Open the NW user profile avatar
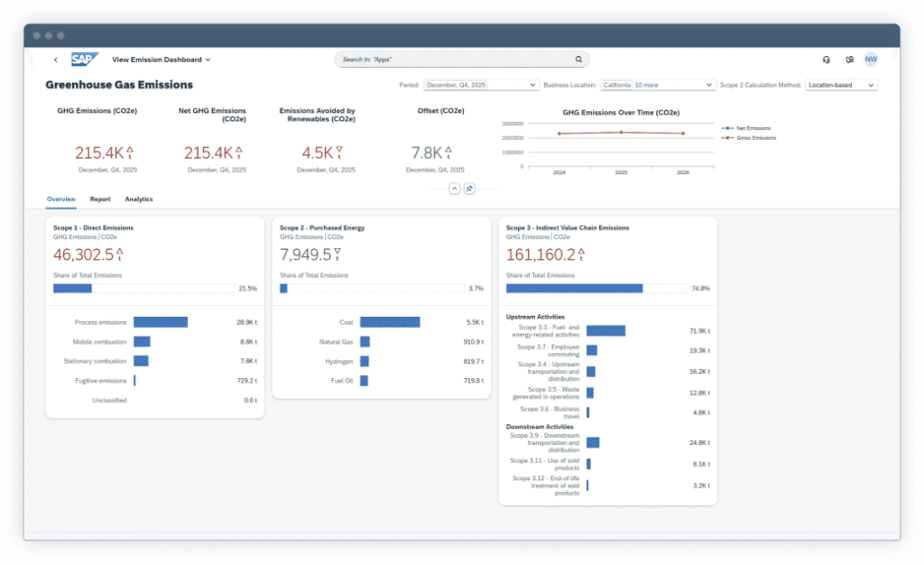The image size is (924, 564). tap(871, 60)
